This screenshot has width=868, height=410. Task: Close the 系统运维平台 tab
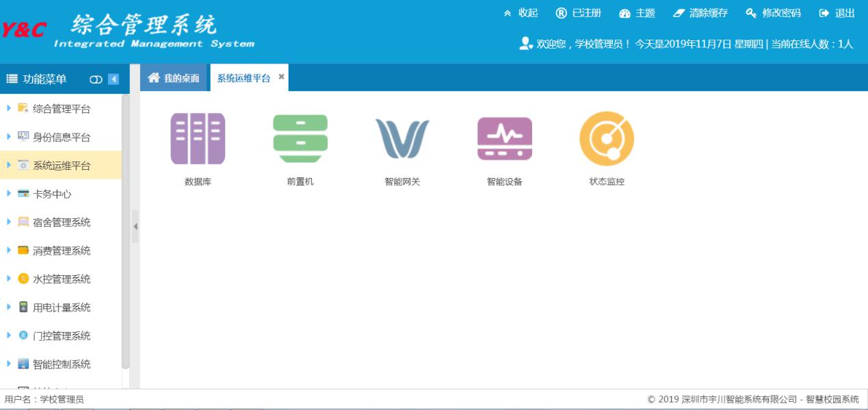(x=281, y=77)
